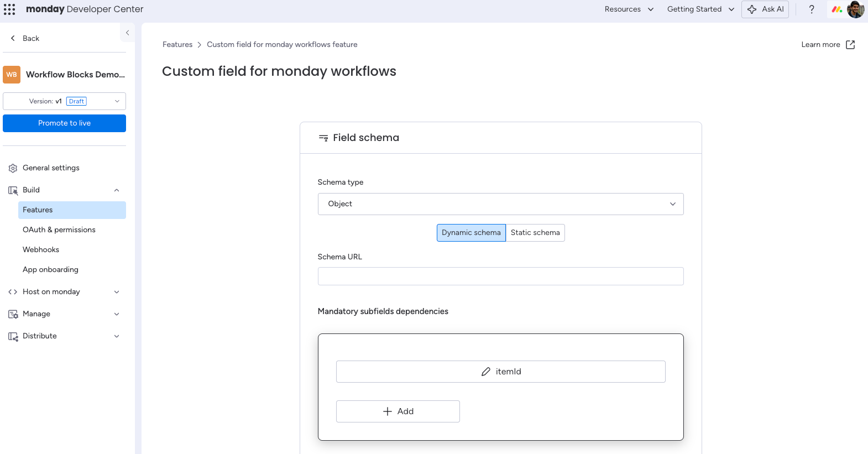Open the Getting Started dropdown

[701, 9]
